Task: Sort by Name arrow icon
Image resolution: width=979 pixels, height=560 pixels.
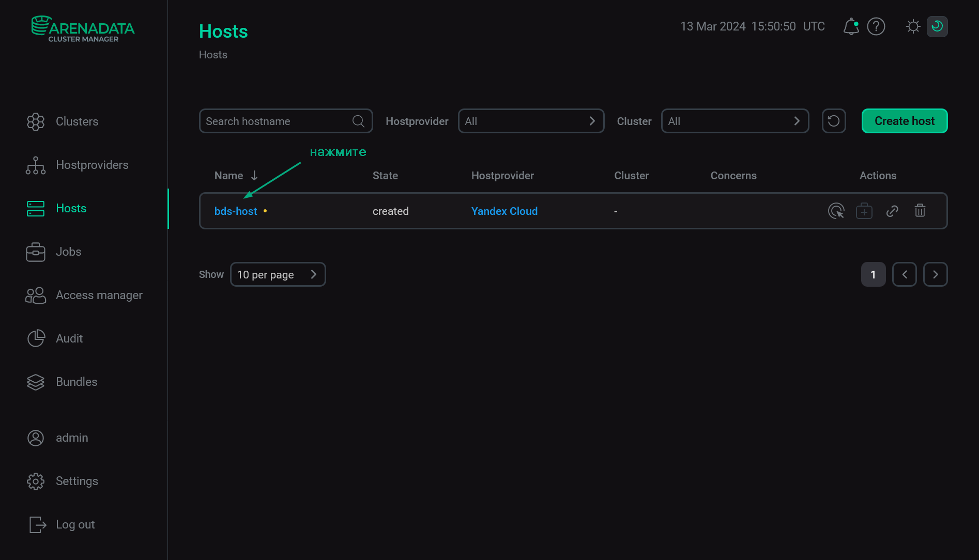Action: [254, 176]
